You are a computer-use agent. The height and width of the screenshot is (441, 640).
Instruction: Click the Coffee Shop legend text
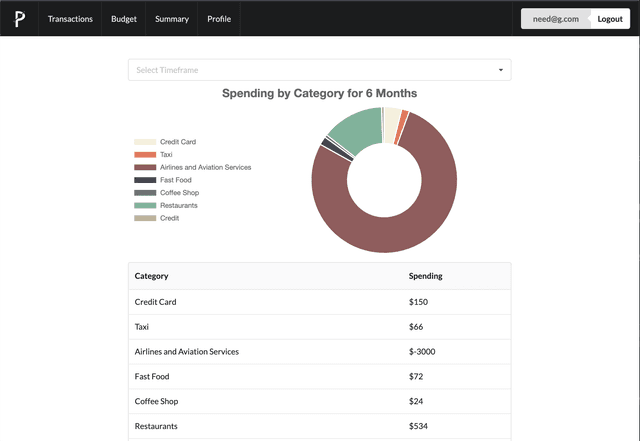pos(180,192)
